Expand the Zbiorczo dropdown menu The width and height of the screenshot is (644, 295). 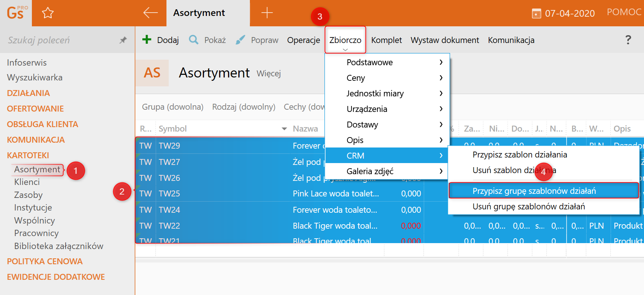pyautogui.click(x=345, y=40)
